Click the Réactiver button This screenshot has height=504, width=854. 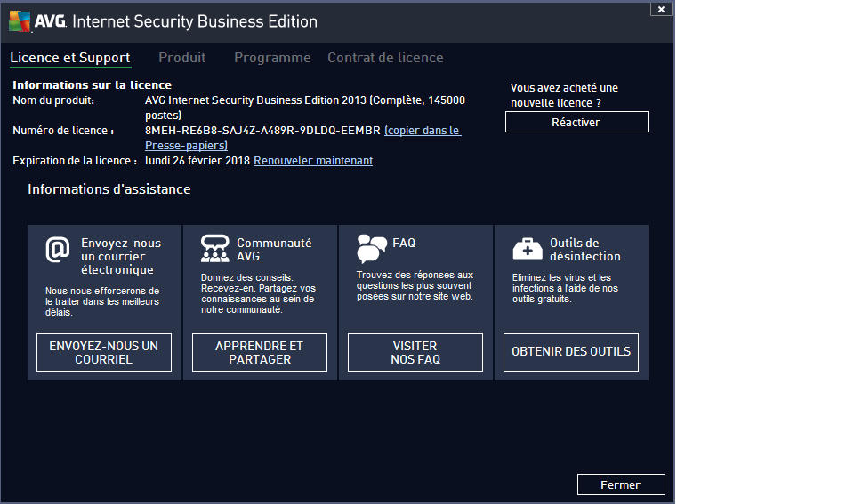coord(576,122)
